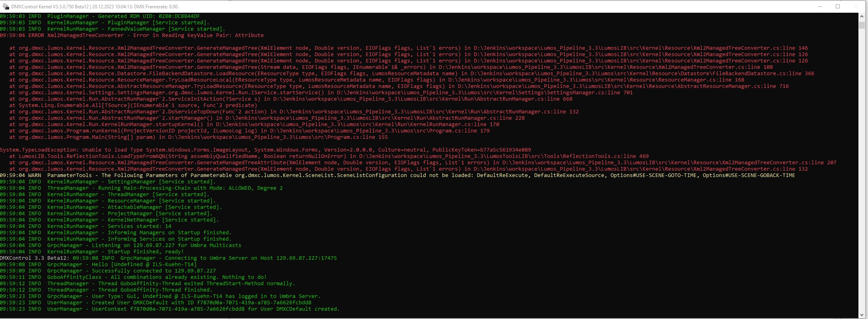Click the scrollbar down arrow
Image resolution: width=868 pixels, height=319 pixels.
(x=862, y=315)
